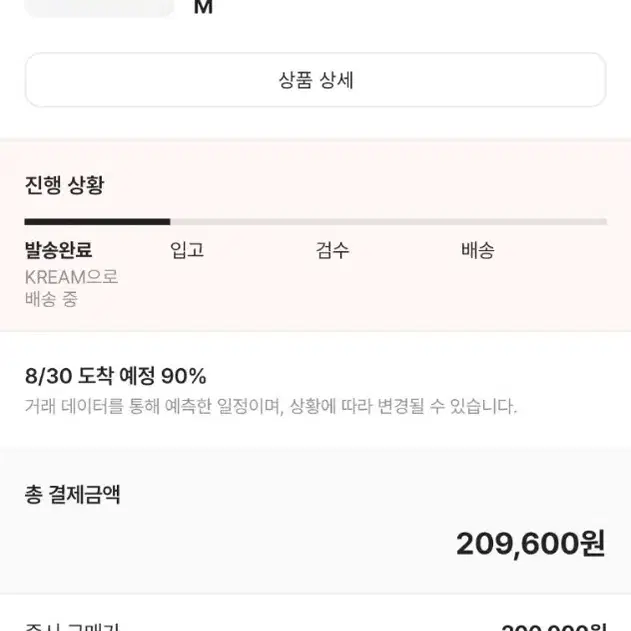The width and height of the screenshot is (631, 631).
Task: Tap the partially visible 200,000원 price at bottom
Action: pos(554,627)
